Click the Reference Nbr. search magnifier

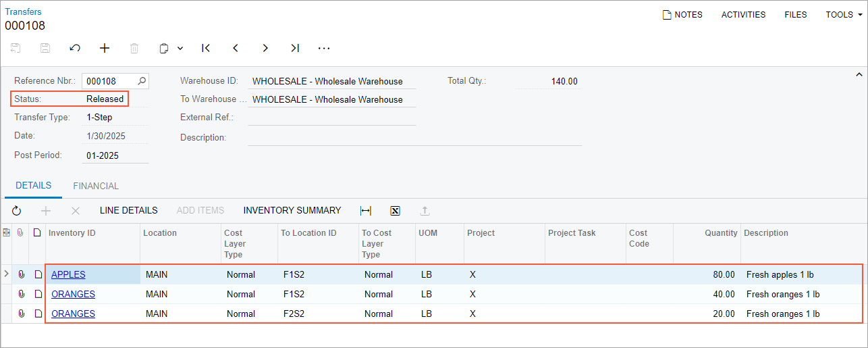coord(142,81)
